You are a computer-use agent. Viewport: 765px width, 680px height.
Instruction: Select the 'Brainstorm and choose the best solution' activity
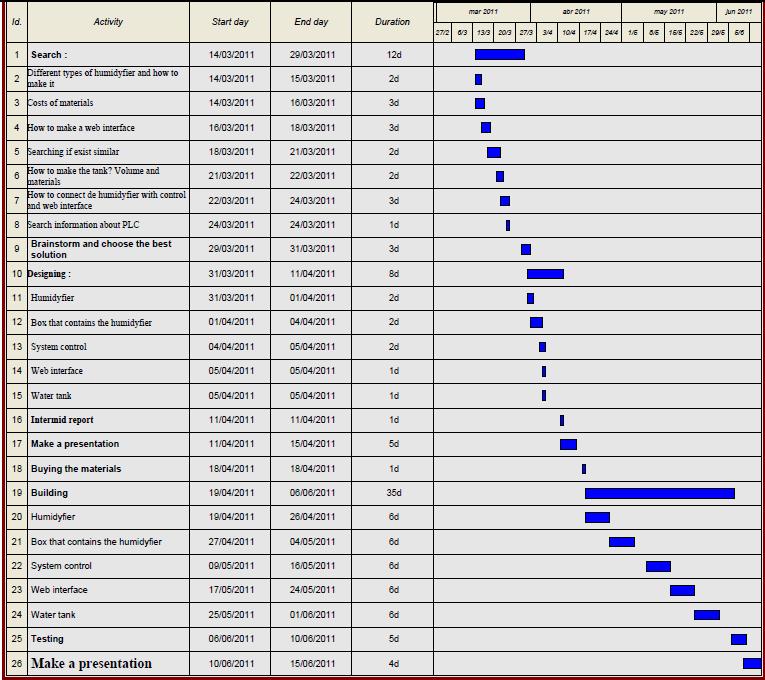[100, 249]
